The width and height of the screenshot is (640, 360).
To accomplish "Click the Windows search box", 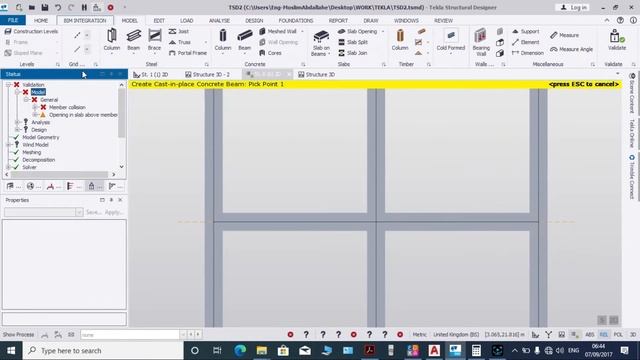I will tap(103, 351).
